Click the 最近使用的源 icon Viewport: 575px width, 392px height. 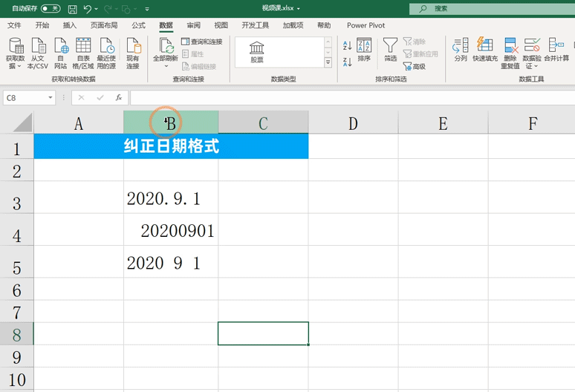[106, 53]
